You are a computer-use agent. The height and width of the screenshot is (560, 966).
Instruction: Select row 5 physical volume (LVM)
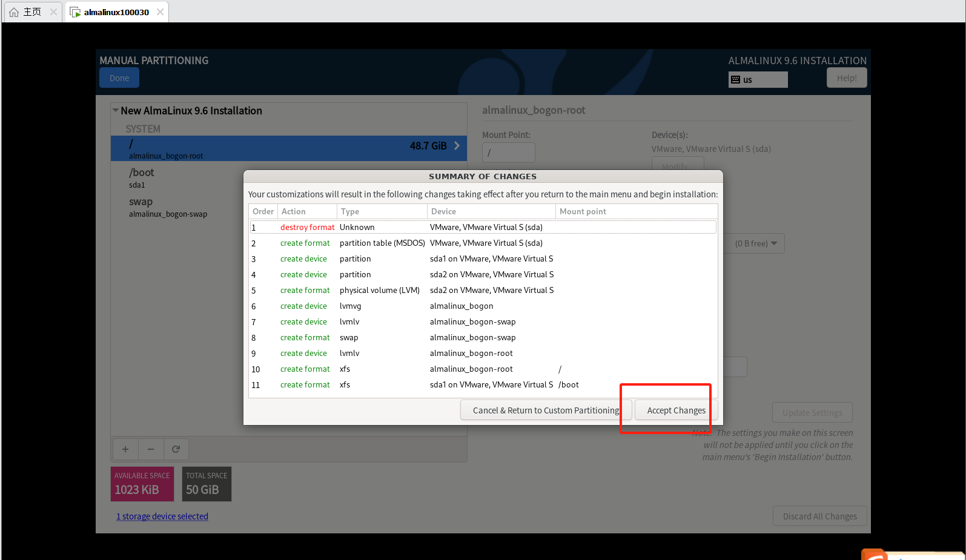click(x=483, y=290)
